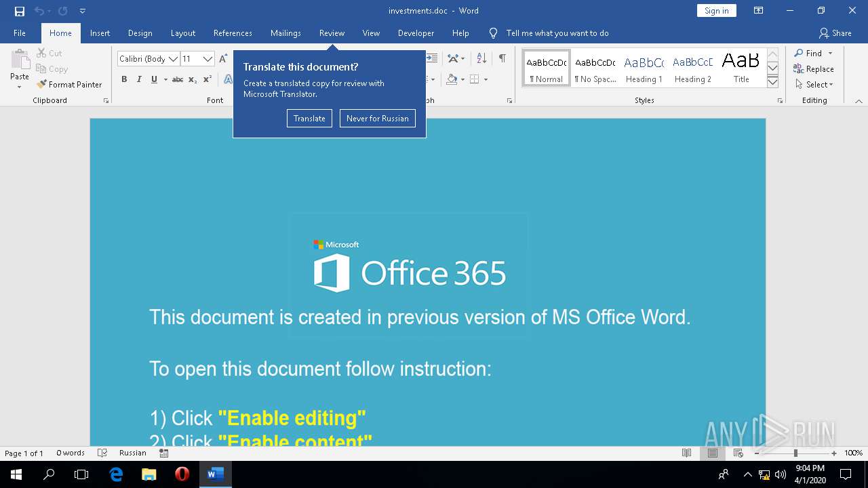Viewport: 868px width, 488px height.
Task: Switch to Web Layout view
Action: (x=738, y=453)
